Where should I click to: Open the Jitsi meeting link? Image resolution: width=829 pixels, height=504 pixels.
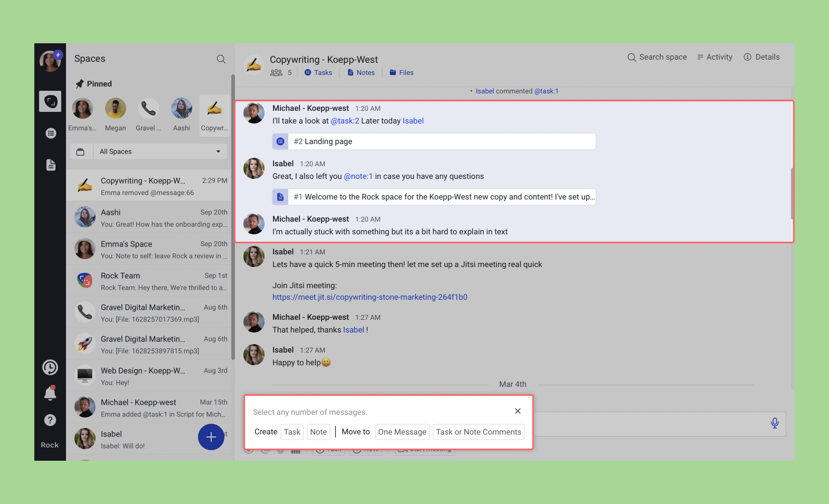[x=370, y=297]
